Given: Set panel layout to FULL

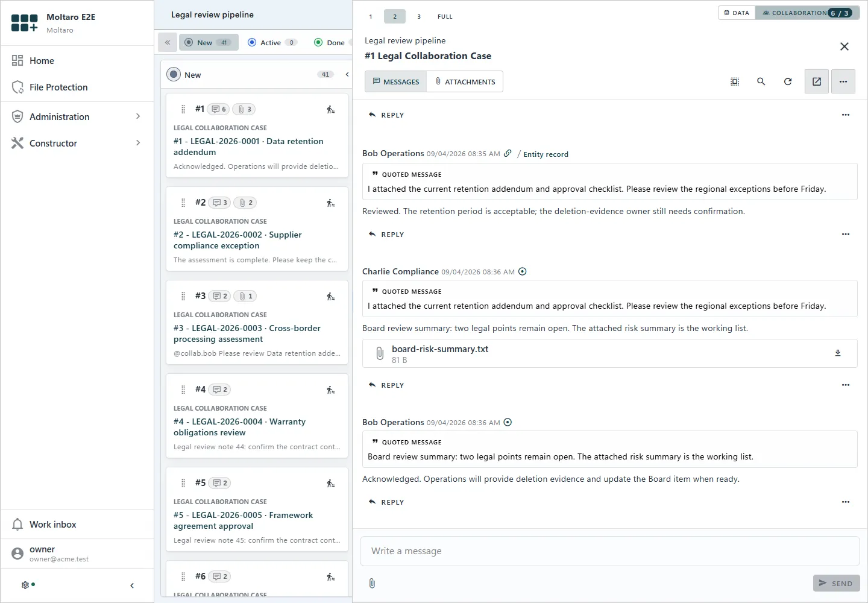Looking at the screenshot, I should (445, 16).
